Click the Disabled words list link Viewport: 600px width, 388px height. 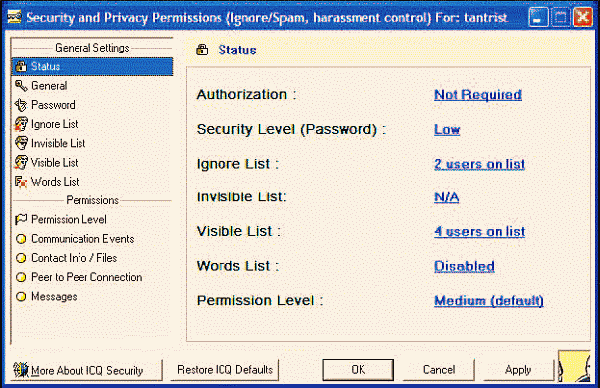click(465, 266)
